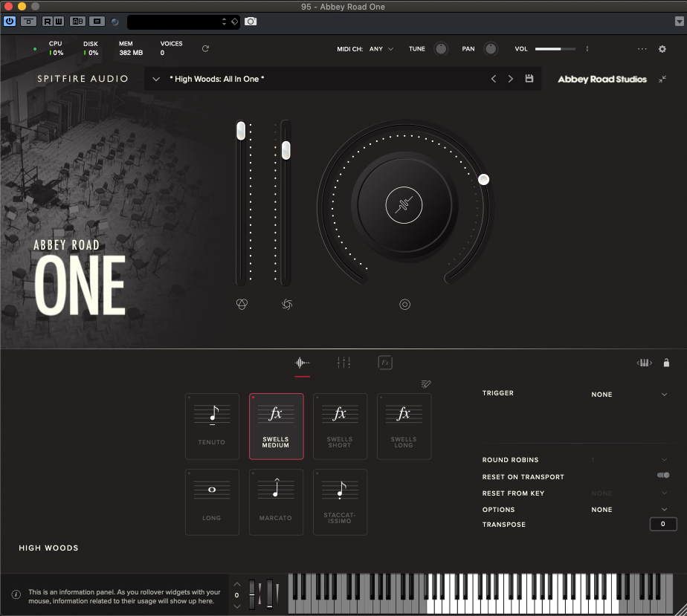Click the camera snapshot icon

pos(251,22)
